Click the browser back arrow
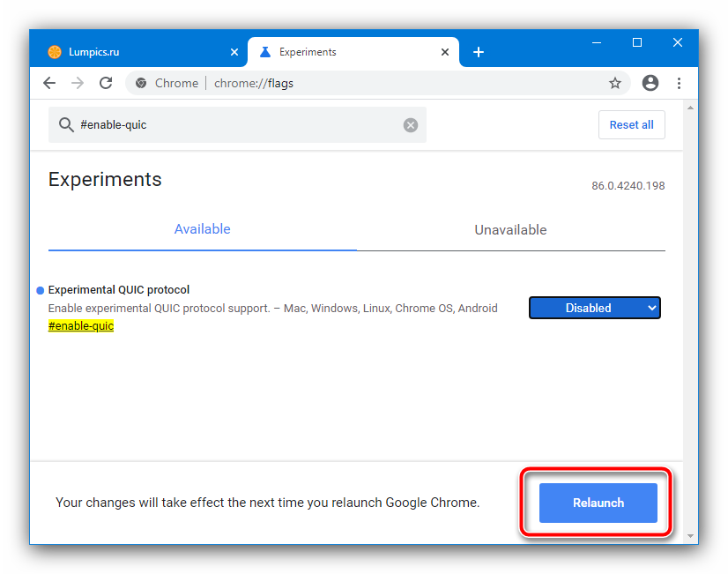The height and width of the screenshot is (574, 728). 49,83
